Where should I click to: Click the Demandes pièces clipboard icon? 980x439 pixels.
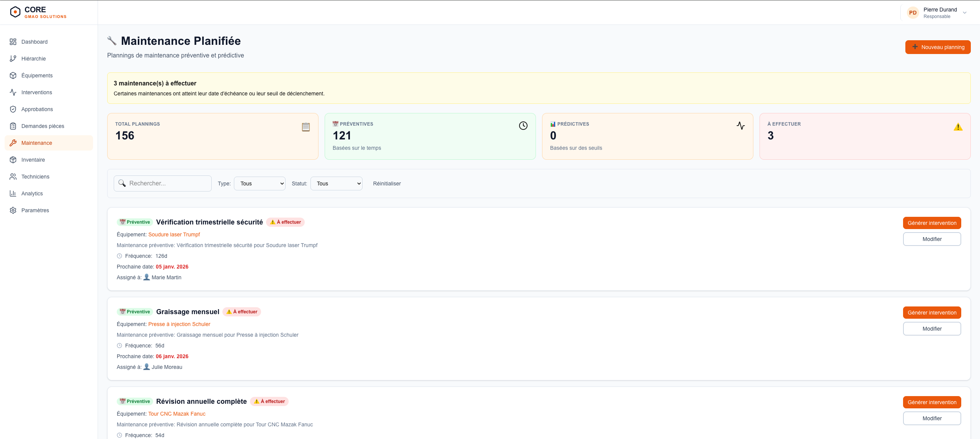pyautogui.click(x=13, y=126)
